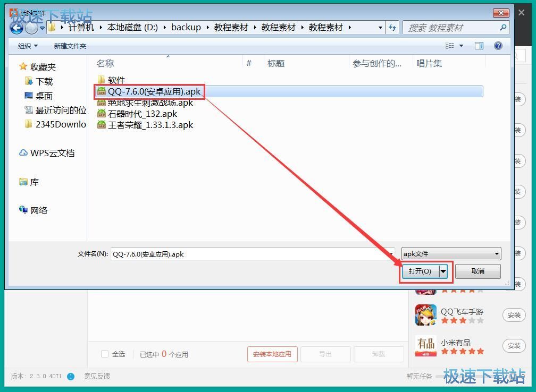Screen dimensions: 536x392
Task: Select 收藏夹 in navigation pane
Action: click(x=38, y=67)
